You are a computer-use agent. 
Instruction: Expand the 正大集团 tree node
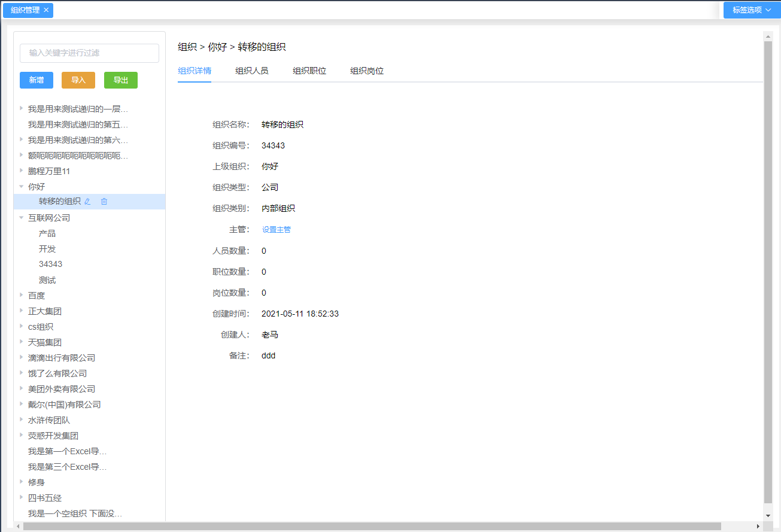tap(22, 311)
